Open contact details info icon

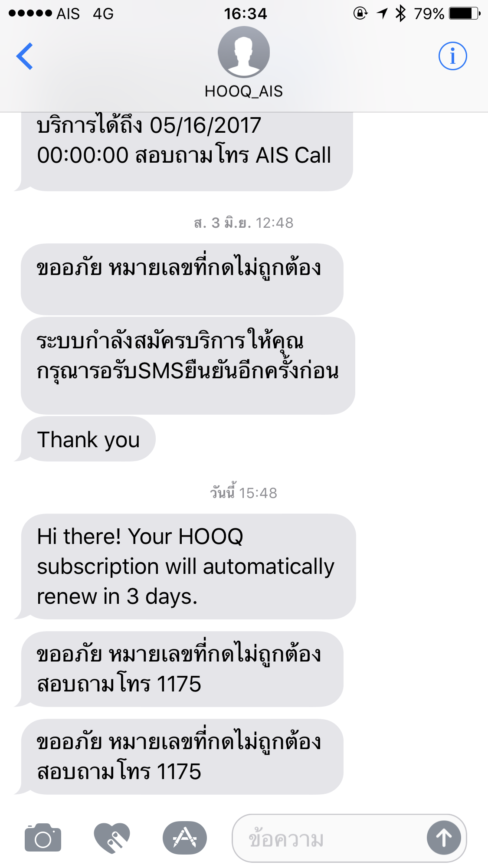pyautogui.click(x=452, y=56)
